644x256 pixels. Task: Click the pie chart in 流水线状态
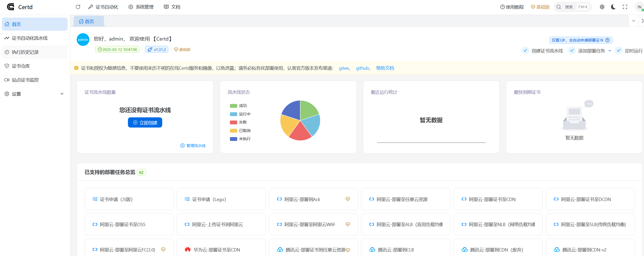pyautogui.click(x=300, y=120)
